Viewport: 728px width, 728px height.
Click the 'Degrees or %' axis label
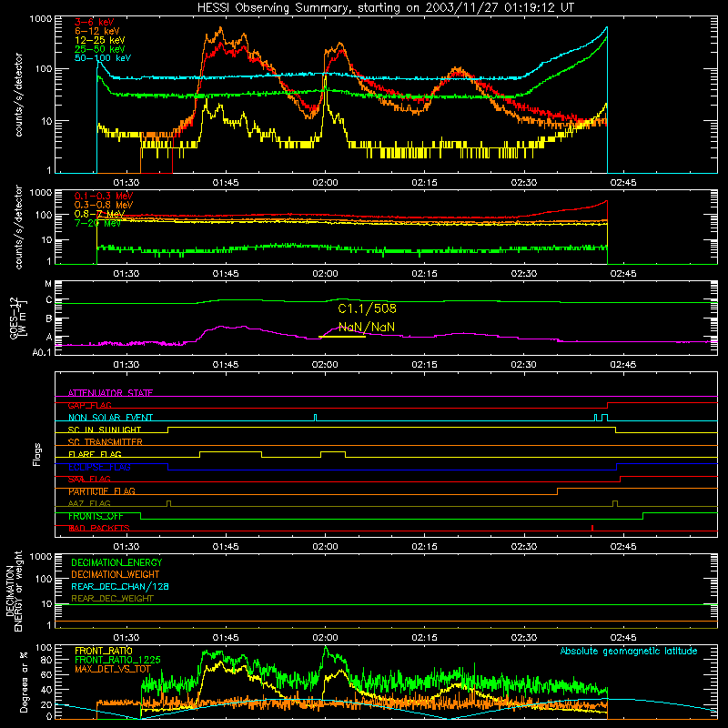(24, 682)
